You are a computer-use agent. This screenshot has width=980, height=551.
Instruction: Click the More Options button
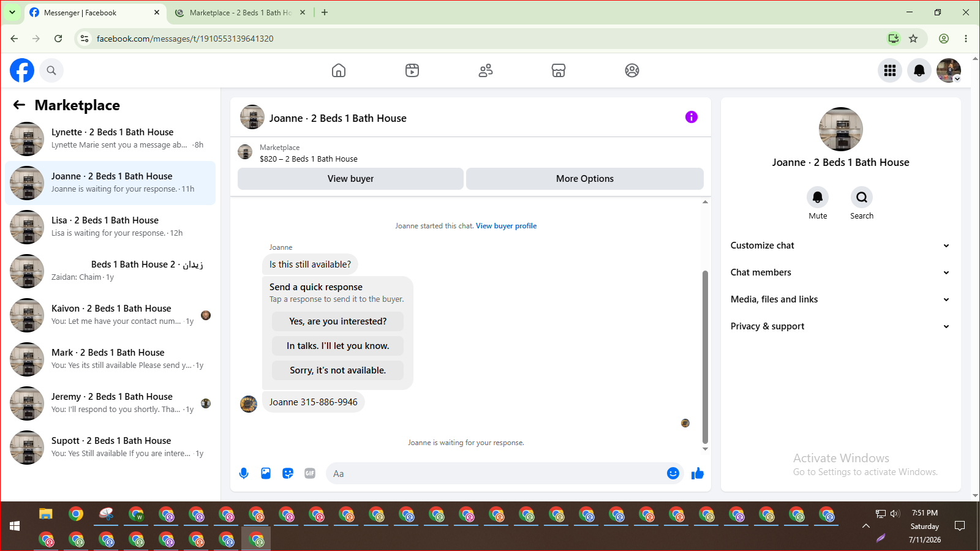click(x=585, y=179)
